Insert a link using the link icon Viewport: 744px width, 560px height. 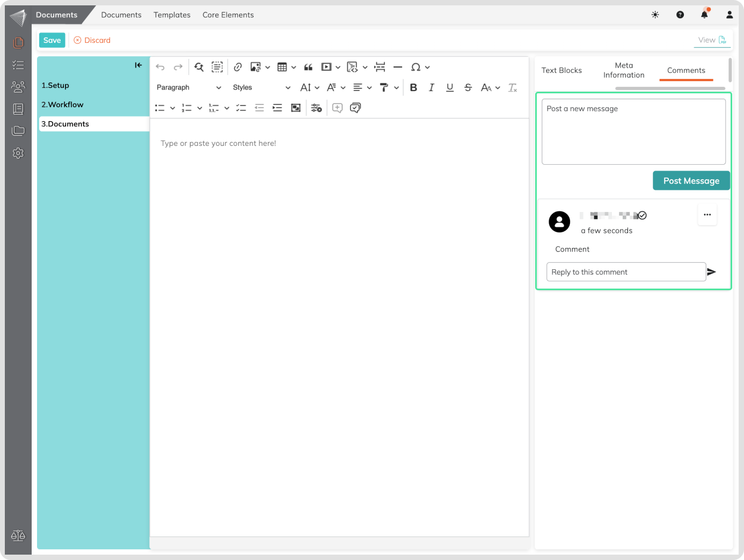click(238, 67)
